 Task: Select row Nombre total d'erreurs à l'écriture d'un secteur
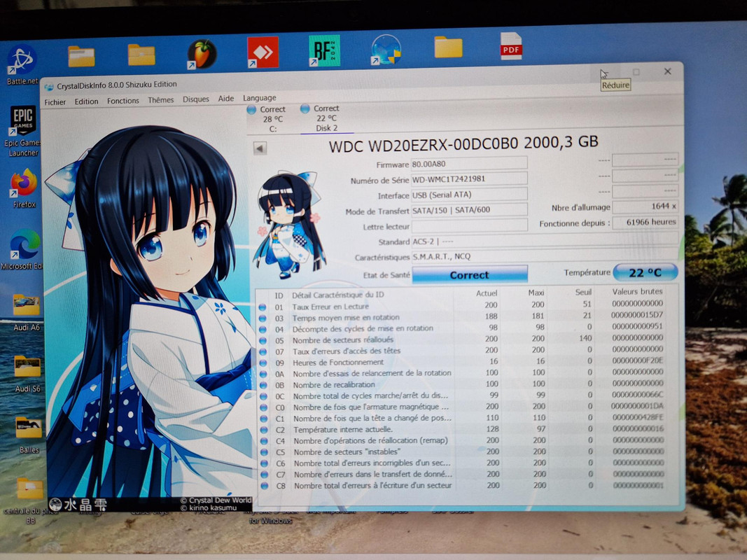tap(462, 486)
